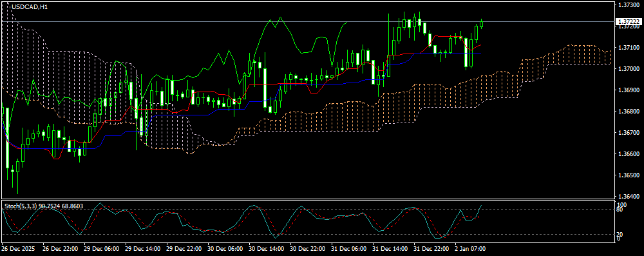644x256 pixels.
Task: Click the 29 Dec 06:00 time label
Action: tap(102, 249)
